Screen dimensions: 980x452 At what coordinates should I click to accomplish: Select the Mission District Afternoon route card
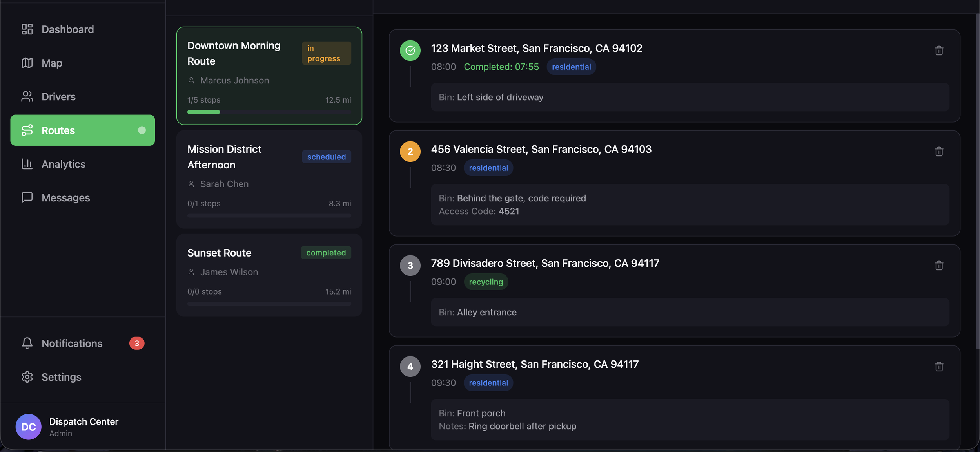(x=269, y=179)
